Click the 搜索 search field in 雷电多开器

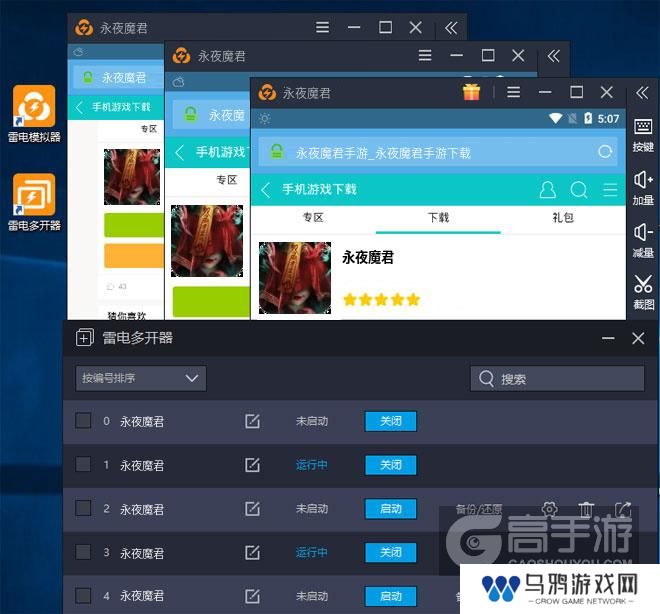(x=557, y=379)
